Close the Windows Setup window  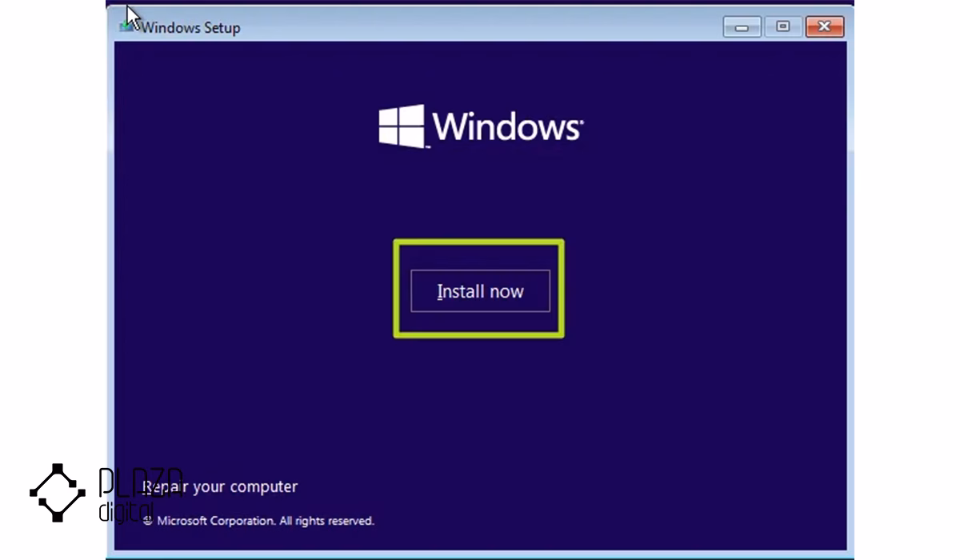click(825, 27)
